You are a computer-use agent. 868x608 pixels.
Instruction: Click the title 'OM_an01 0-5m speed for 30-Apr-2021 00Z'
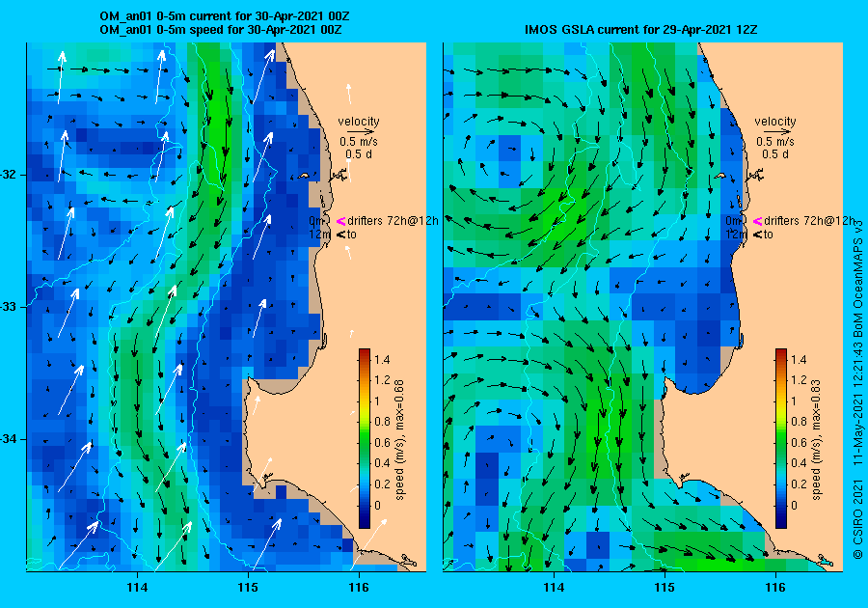220,29
